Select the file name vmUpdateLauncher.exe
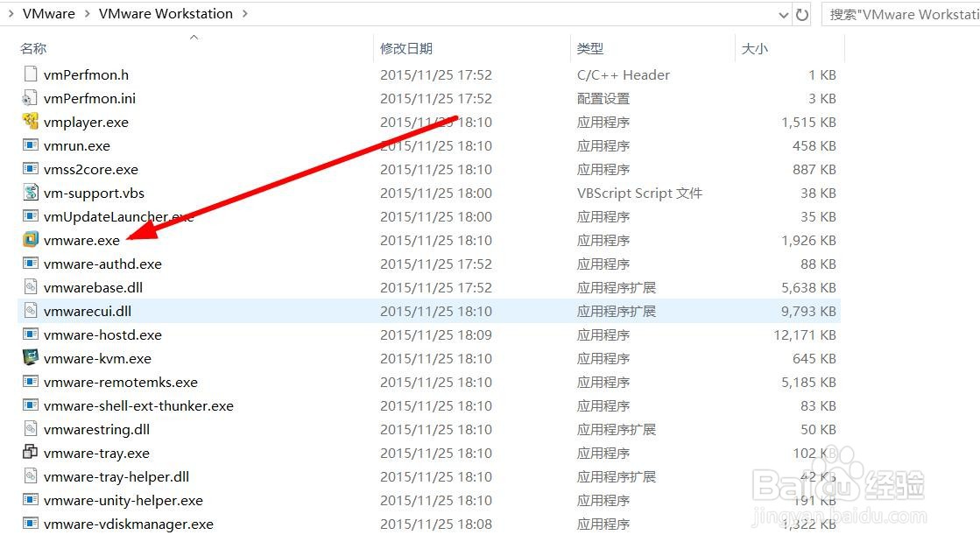Image resolution: width=980 pixels, height=549 pixels. 119,217
